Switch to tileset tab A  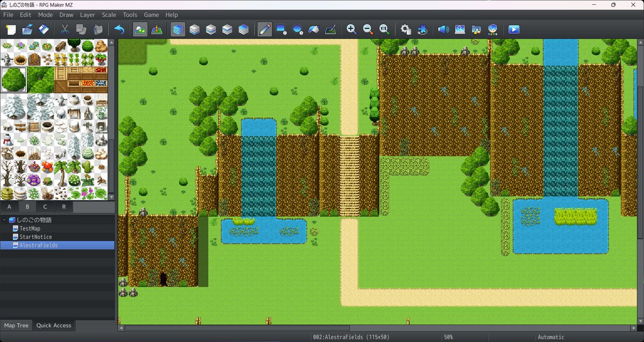click(x=9, y=207)
